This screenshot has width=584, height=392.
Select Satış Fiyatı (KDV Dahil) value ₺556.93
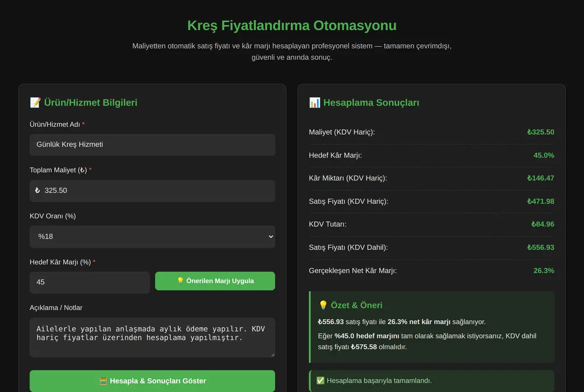click(x=540, y=248)
